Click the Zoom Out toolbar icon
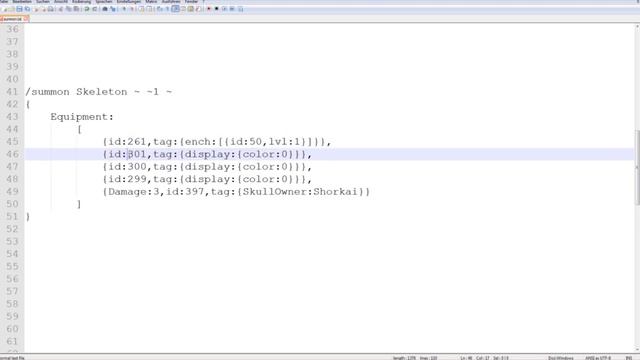 tap(132, 9)
